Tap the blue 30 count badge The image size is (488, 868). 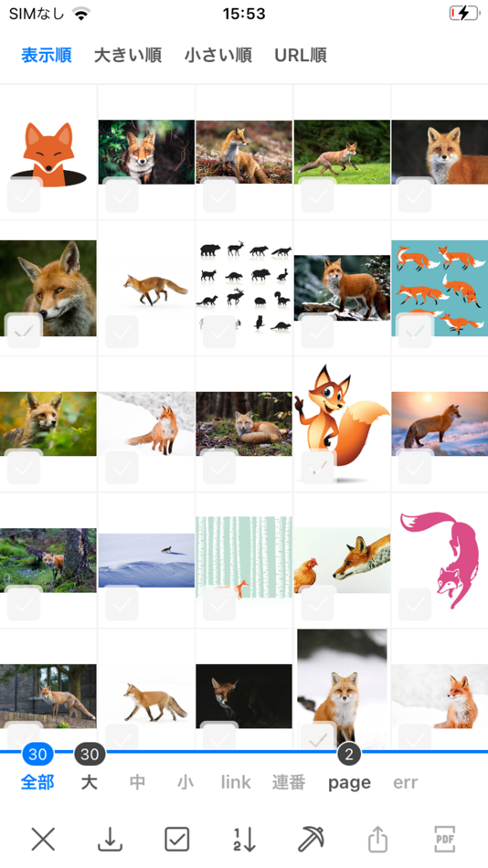[x=37, y=754]
